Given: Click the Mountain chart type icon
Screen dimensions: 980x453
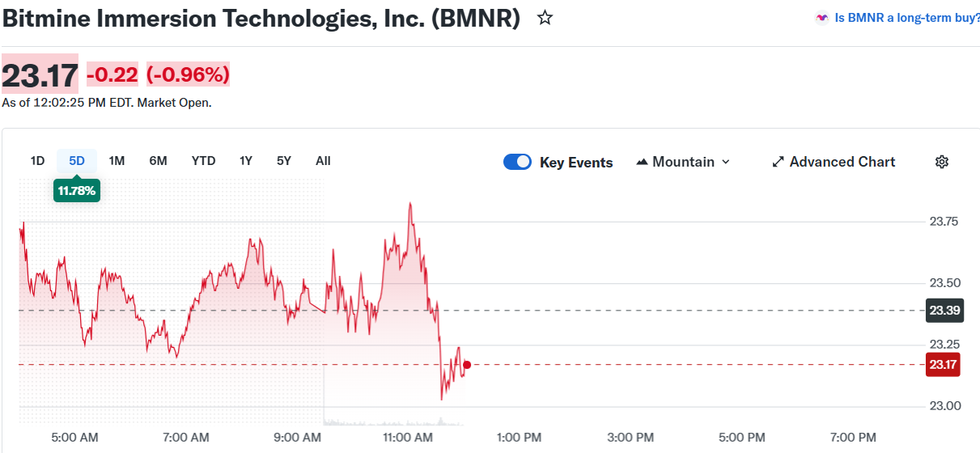Looking at the screenshot, I should tap(643, 162).
